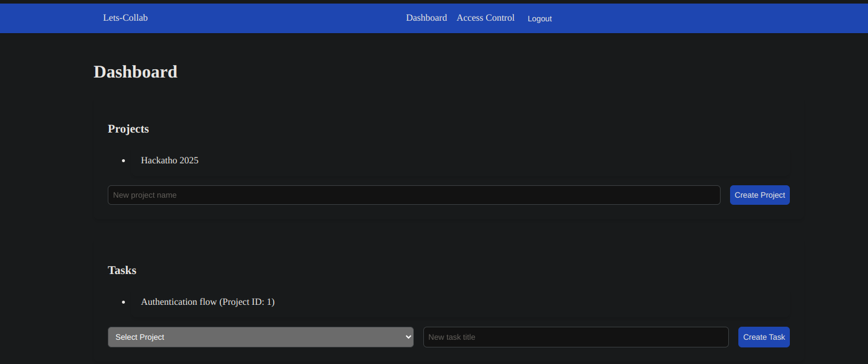Open the Dashboard nav link
Viewport: 868px width, 364px height.
426,18
